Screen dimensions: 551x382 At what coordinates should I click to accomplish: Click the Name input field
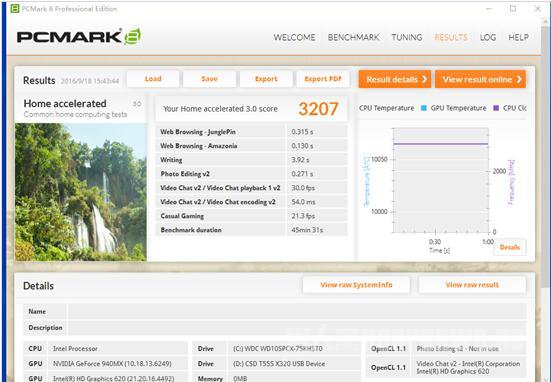(297, 311)
